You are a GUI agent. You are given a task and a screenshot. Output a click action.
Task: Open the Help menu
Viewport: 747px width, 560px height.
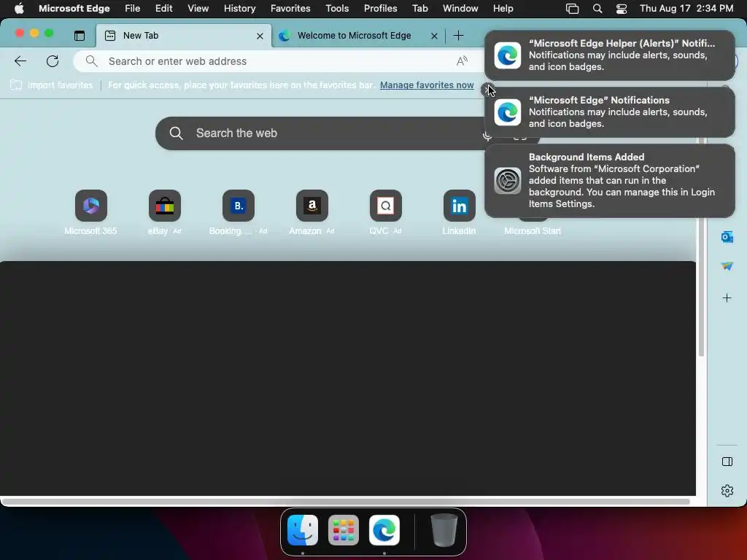(503, 9)
